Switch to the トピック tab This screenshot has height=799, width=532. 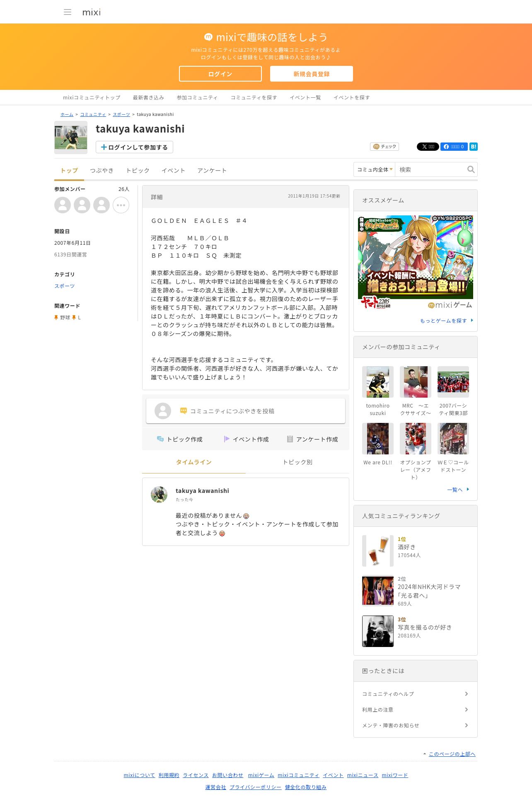[138, 170]
